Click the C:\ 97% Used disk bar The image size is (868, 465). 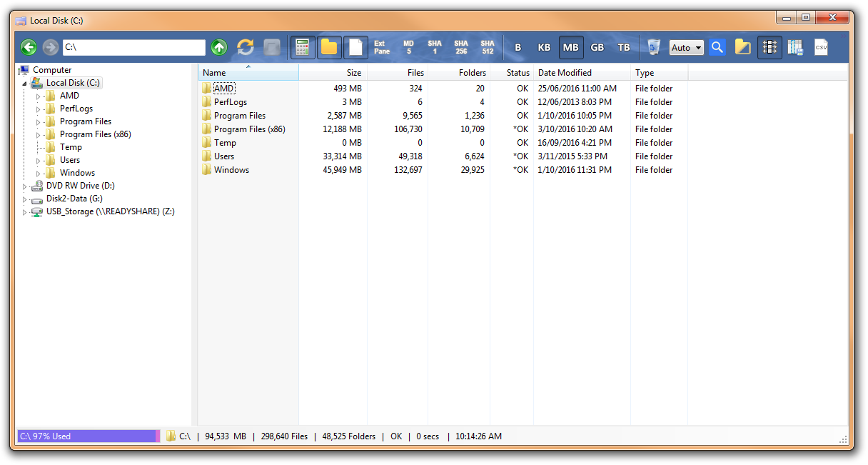[89, 436]
